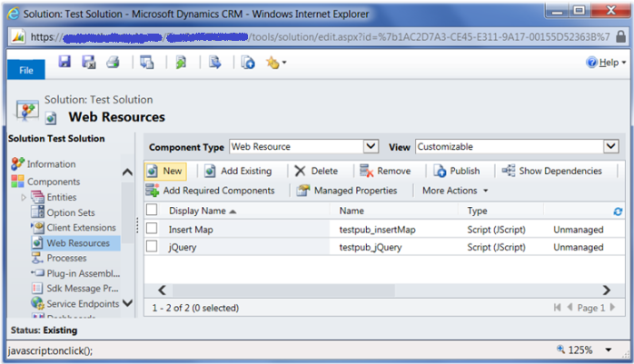Click the Publish All Customizations toolbar icon
Viewport: 634px width, 364px height.
248,63
